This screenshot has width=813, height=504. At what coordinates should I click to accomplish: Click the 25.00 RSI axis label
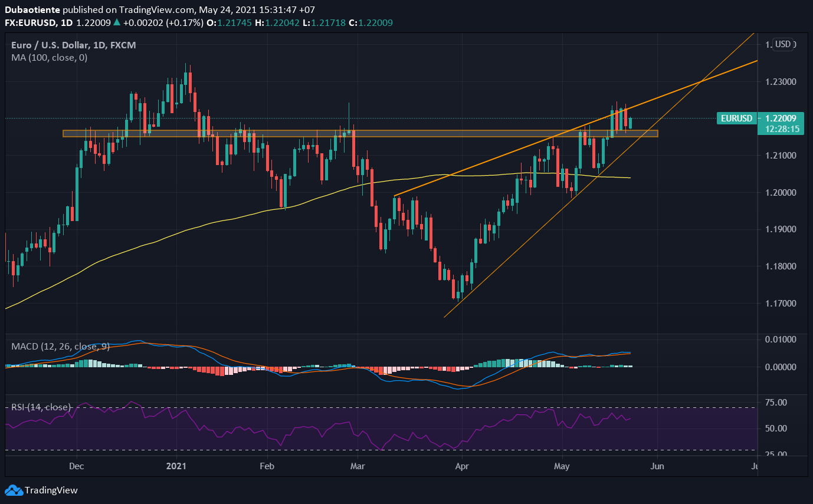coord(776,454)
